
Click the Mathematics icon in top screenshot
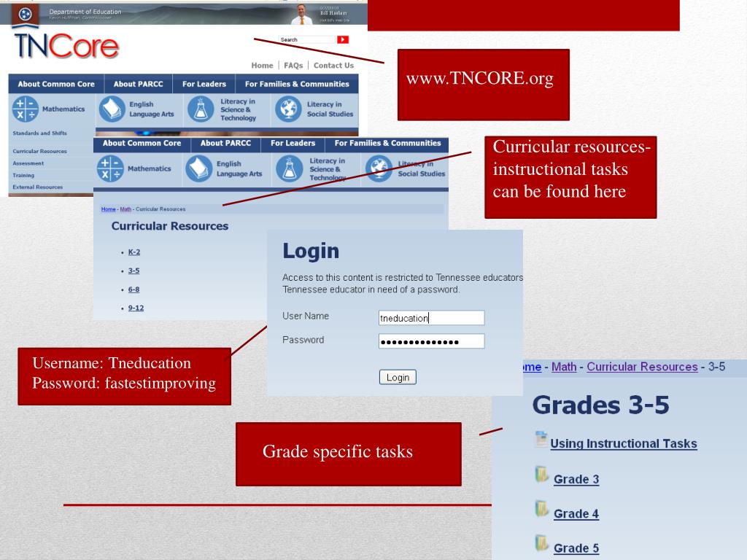tap(25, 109)
